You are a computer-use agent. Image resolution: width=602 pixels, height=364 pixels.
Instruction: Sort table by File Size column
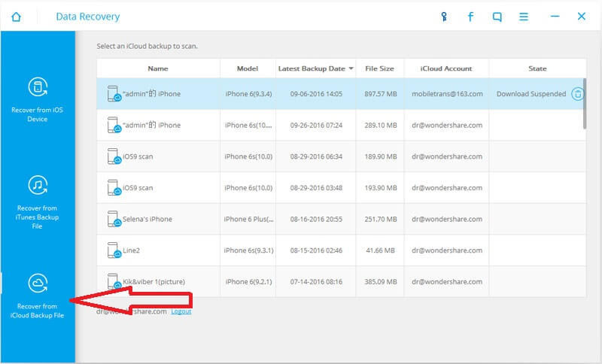click(380, 68)
